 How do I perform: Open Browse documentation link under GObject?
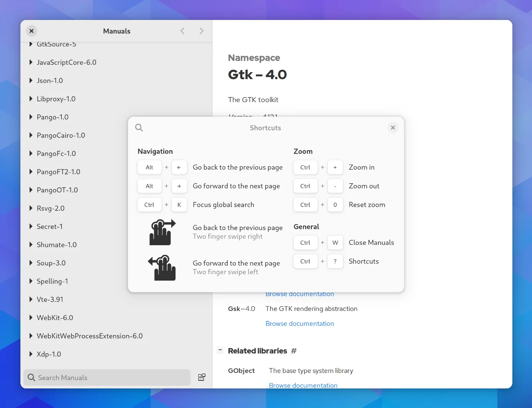(x=303, y=385)
